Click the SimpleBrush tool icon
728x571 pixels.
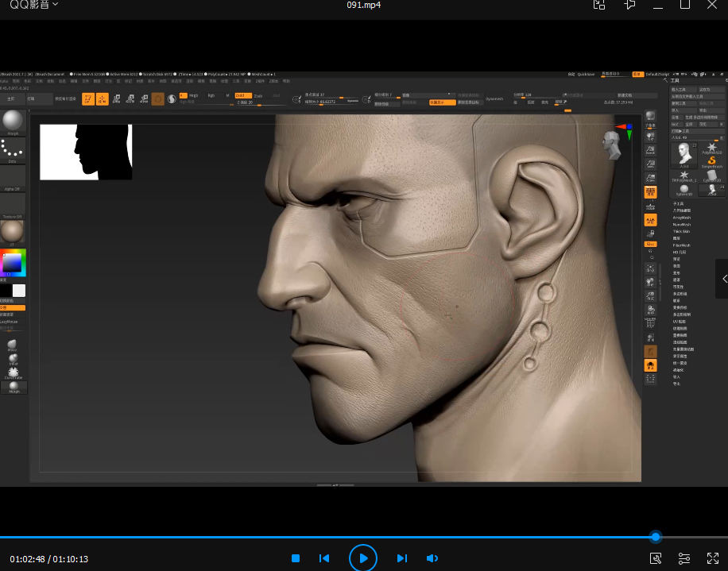click(711, 160)
